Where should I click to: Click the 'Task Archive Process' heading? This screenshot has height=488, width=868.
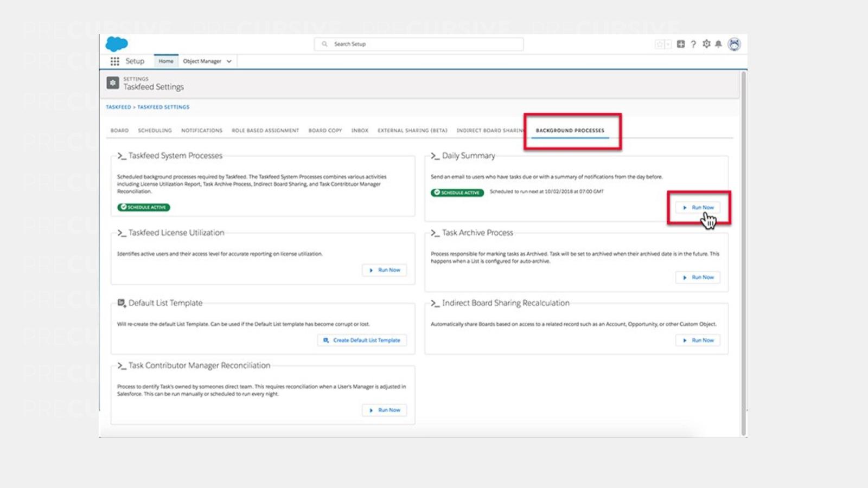(x=477, y=233)
